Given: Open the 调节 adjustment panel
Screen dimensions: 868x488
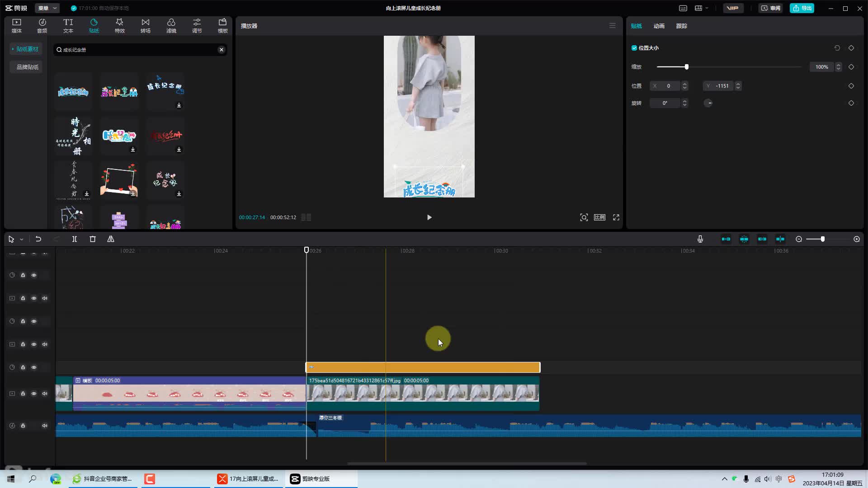Looking at the screenshot, I should point(197,26).
